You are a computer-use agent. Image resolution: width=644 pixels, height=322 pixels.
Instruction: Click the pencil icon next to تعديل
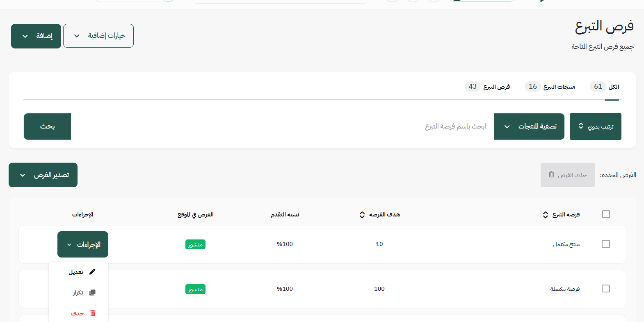[92, 271]
